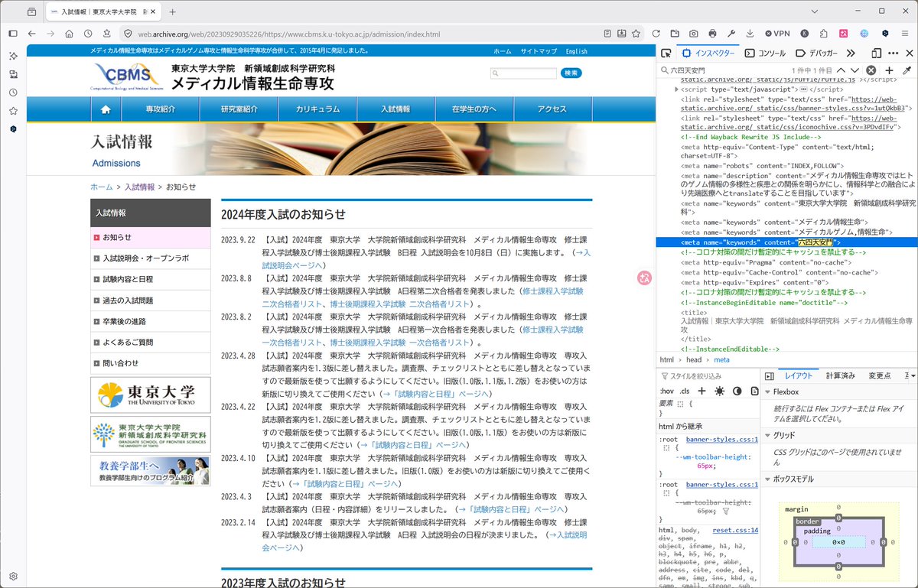Click the website home icon in navigation
The image size is (918, 588).
106,109
